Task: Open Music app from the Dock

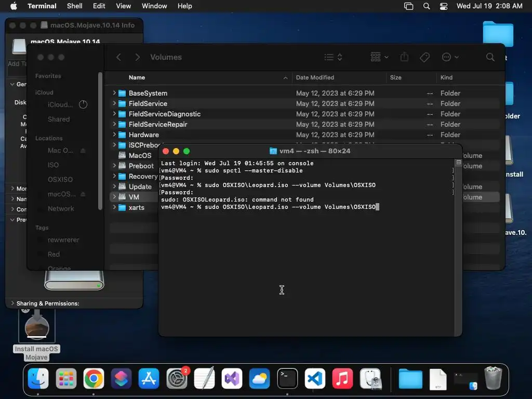Action: tap(342, 378)
